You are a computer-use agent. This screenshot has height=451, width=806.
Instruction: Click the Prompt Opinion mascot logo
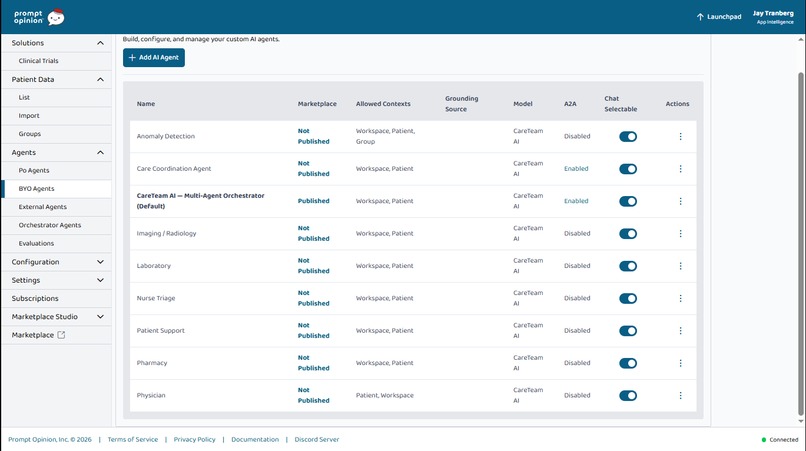56,17
